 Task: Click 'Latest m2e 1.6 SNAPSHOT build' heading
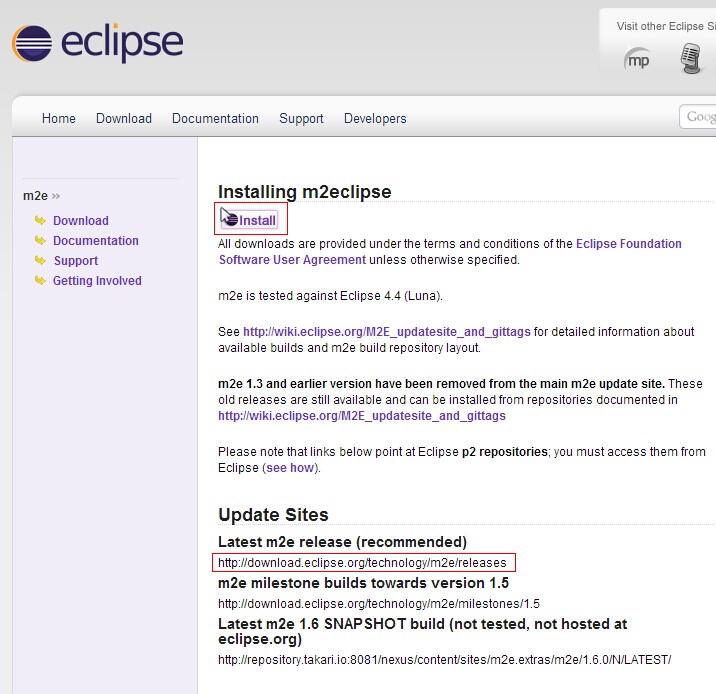(x=422, y=631)
